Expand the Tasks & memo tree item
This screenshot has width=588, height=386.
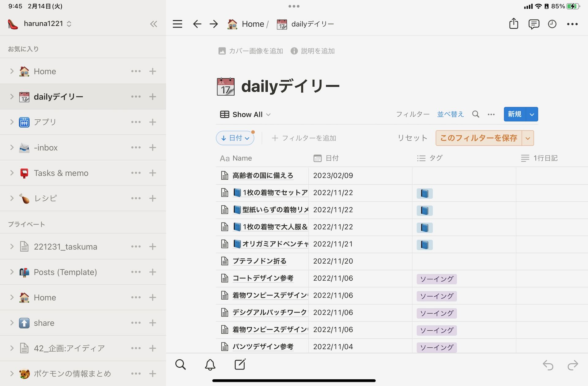point(12,173)
